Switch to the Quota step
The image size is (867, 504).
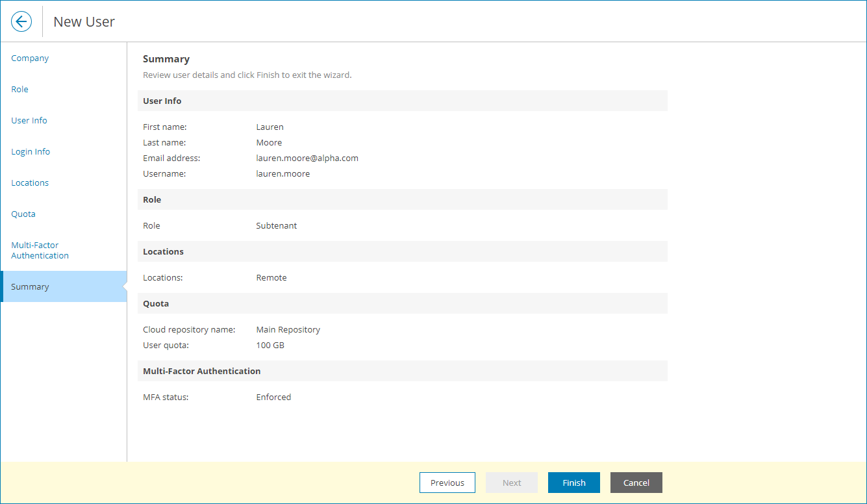click(x=23, y=214)
